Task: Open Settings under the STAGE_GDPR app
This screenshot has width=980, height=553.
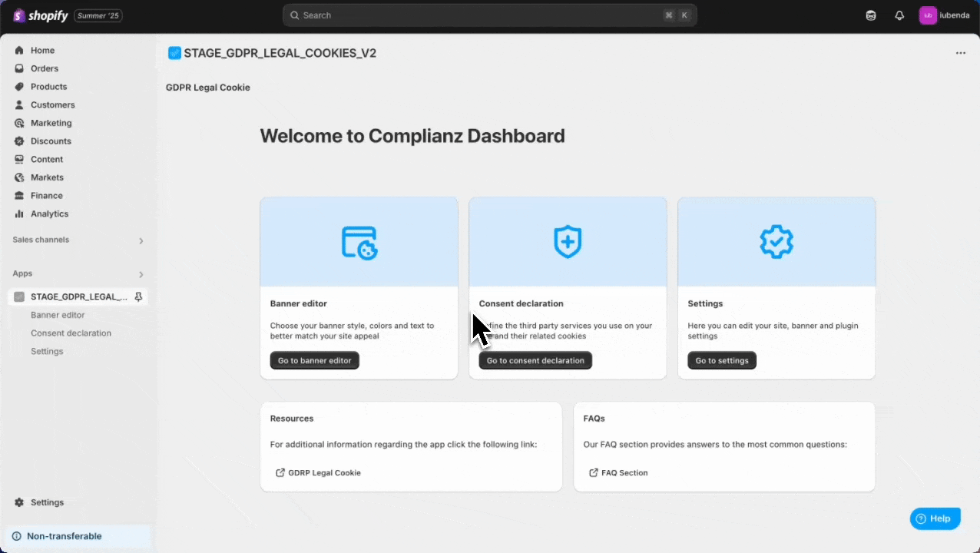Action: coord(47,351)
